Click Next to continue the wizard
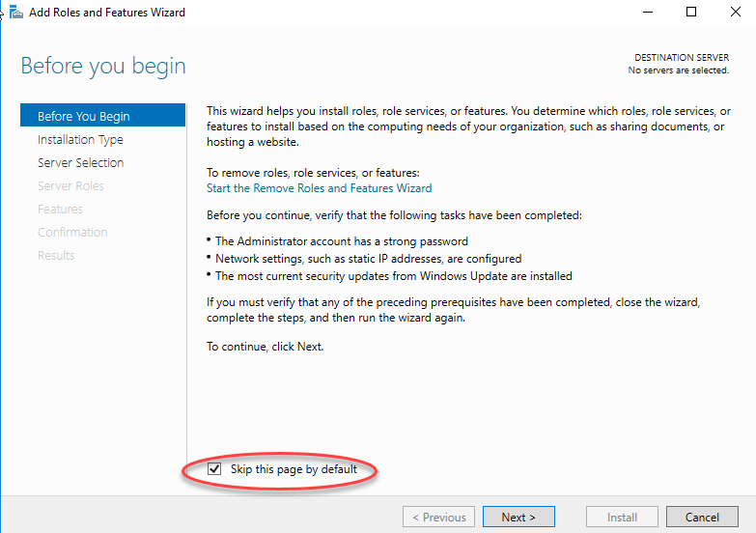Image resolution: width=756 pixels, height=533 pixels. (x=518, y=518)
